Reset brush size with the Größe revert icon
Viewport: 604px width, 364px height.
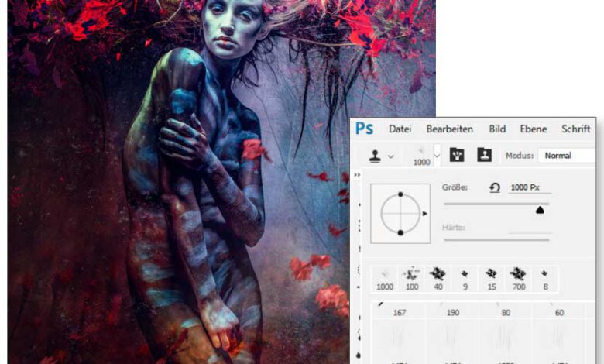click(x=495, y=187)
